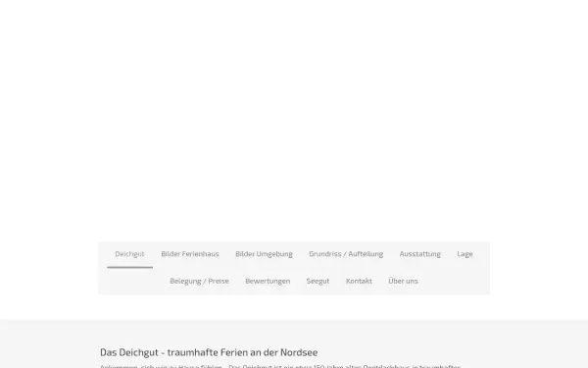
Task: Navigate to the Seegut page
Action: click(x=318, y=282)
